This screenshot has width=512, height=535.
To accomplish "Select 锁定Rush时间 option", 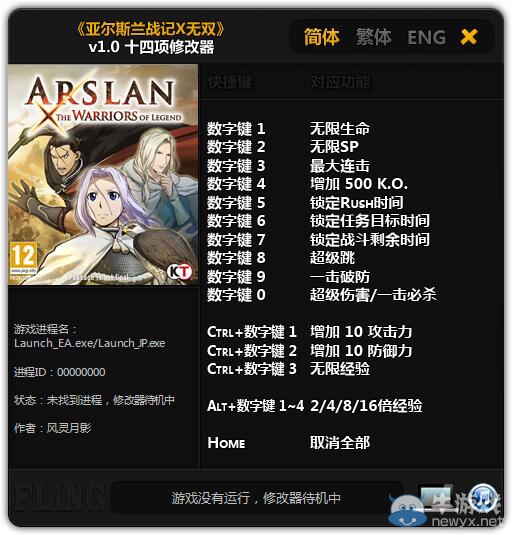I will pyautogui.click(x=356, y=203).
